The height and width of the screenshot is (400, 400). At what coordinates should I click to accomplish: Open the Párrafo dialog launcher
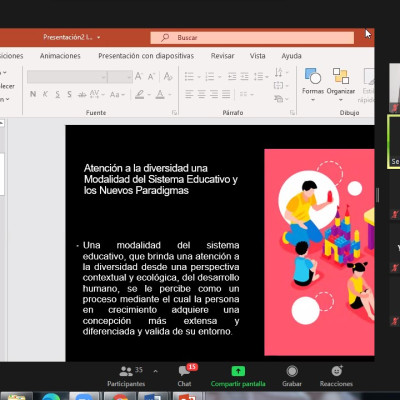292,113
